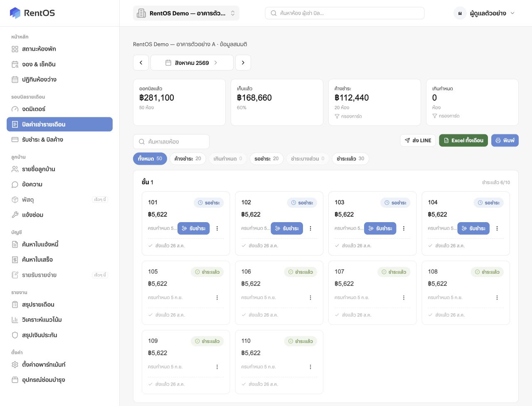532x406 pixels.
Task: Click the พิมพ์ print button
Action: point(505,141)
